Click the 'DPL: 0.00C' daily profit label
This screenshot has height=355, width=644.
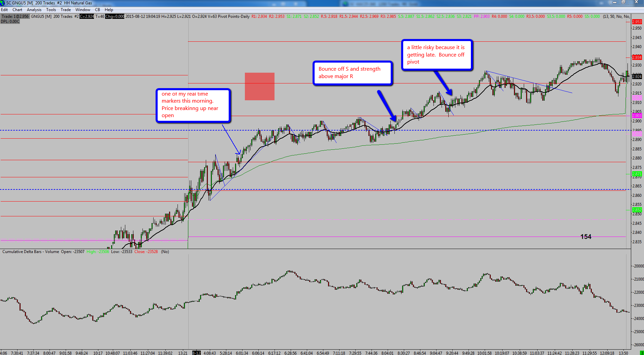tap(10, 22)
